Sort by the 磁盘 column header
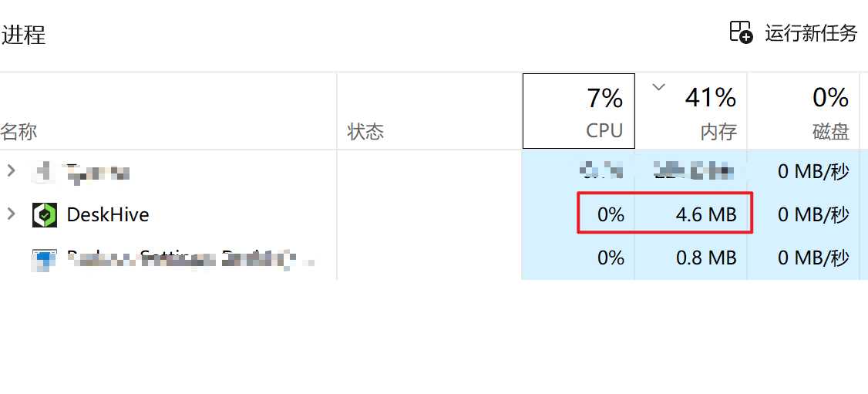868x394 pixels. pyautogui.click(x=830, y=132)
